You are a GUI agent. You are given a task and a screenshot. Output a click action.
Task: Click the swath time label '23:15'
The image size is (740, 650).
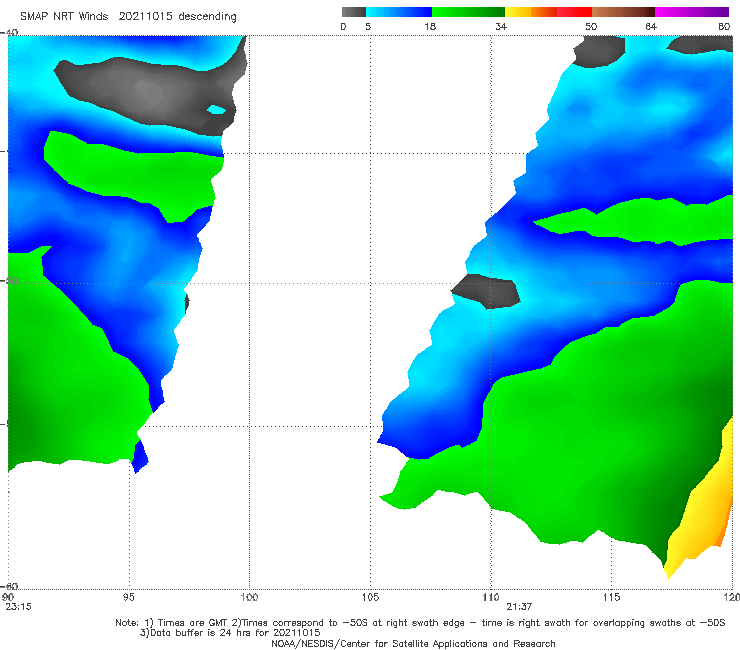point(18,607)
